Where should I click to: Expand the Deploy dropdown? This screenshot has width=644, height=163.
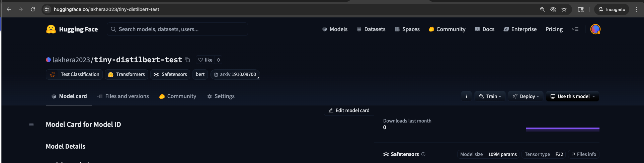[526, 96]
